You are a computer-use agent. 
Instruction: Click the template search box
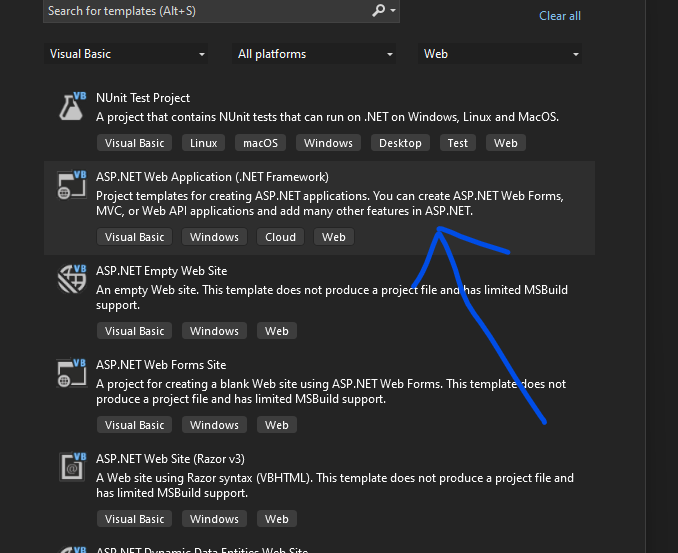click(x=221, y=11)
